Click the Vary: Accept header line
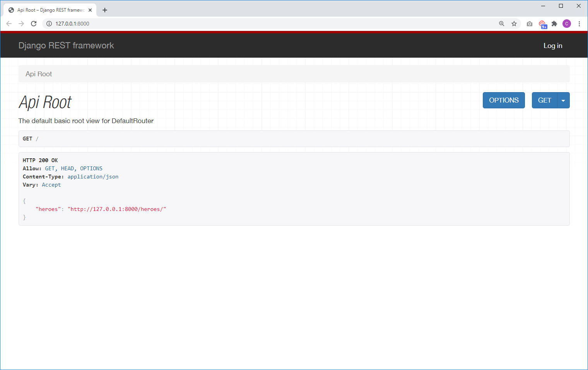Image resolution: width=588 pixels, height=370 pixels. coord(42,185)
